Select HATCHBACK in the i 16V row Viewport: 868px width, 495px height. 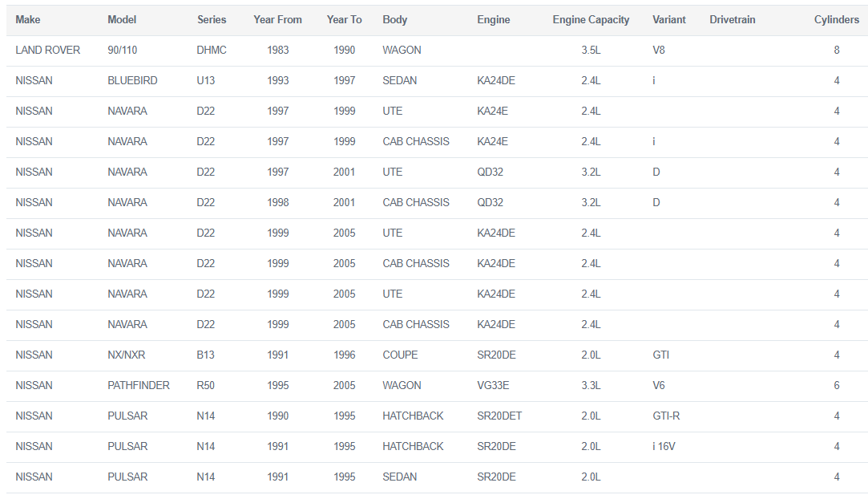[413, 446]
